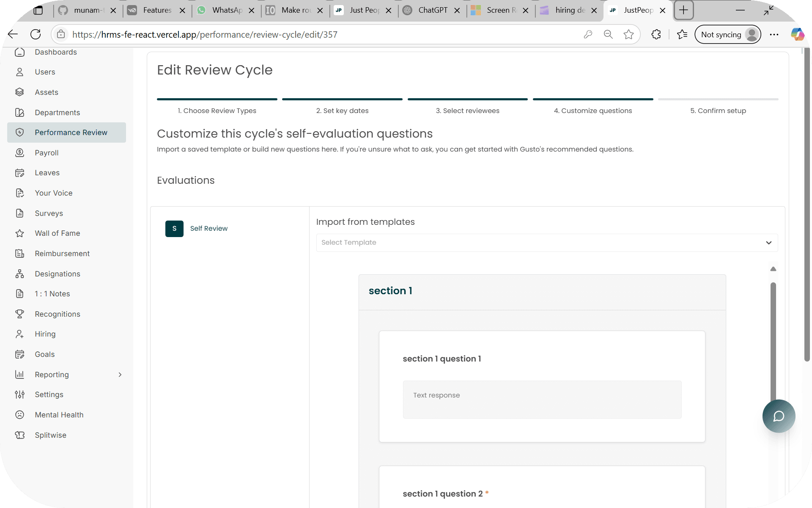The height and width of the screenshot is (508, 812).
Task: Open the Select Template dropdown
Action: pyautogui.click(x=546, y=243)
